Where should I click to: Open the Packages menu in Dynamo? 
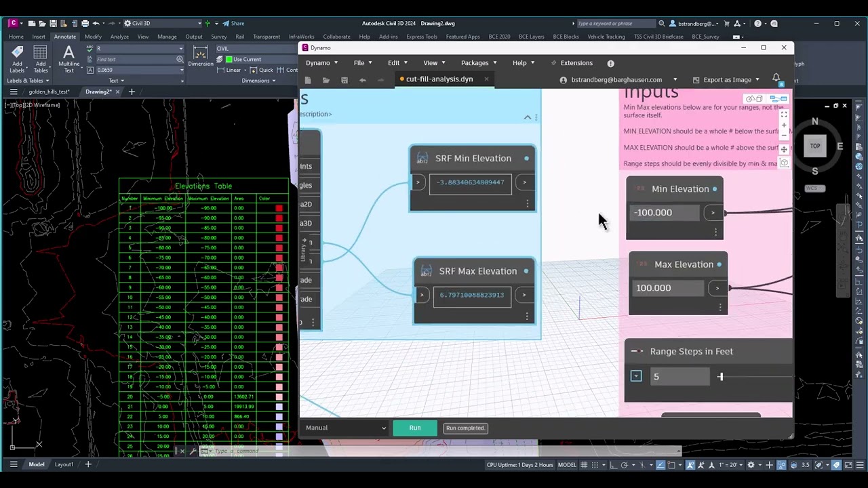[x=479, y=63]
